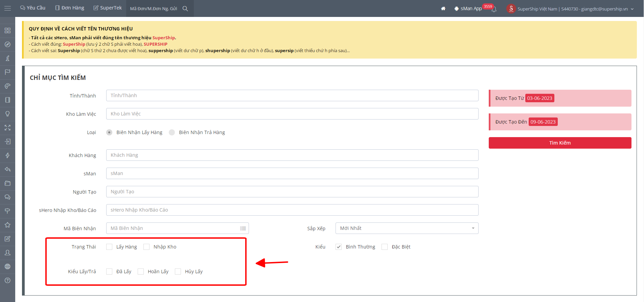Click the SuperShip logo avatar

click(x=511, y=8)
